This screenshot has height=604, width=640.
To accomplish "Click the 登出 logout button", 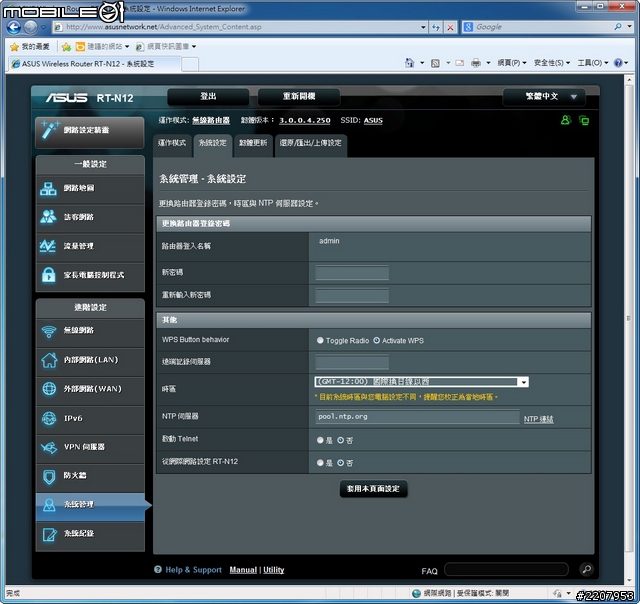I will pos(208,97).
